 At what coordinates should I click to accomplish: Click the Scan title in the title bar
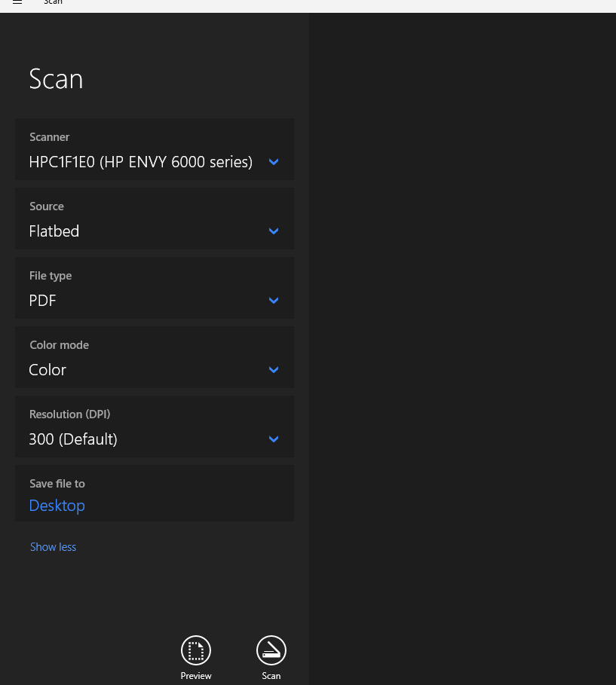click(x=53, y=3)
